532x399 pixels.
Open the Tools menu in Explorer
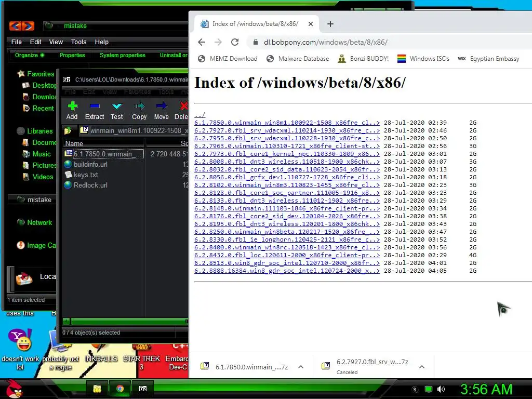tap(78, 42)
